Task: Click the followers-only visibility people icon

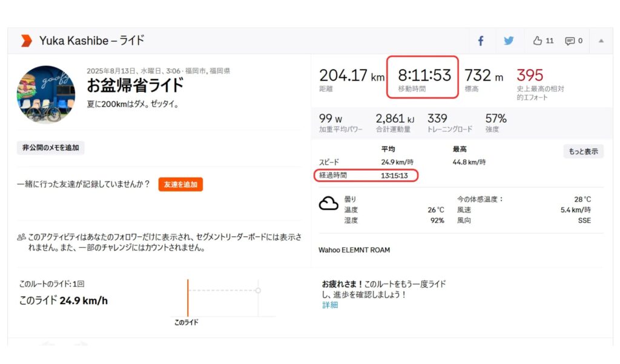Action: [21, 238]
